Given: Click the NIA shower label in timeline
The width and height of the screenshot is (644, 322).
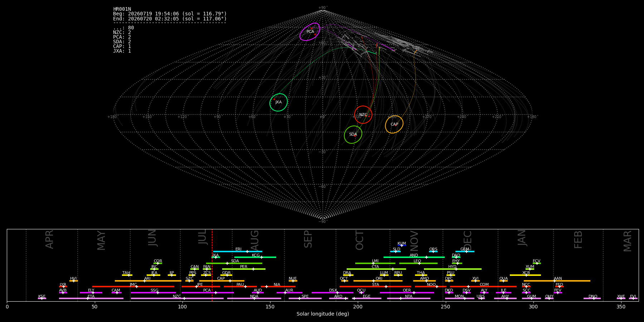Looking at the screenshot, I should 277,285.
